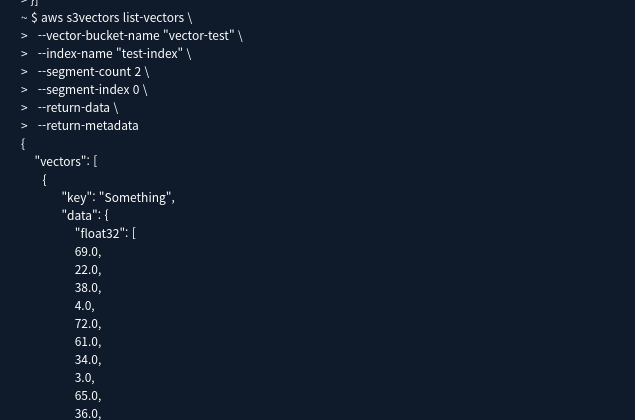
Task: Click the "key" JSON property name
Action: click(77, 197)
